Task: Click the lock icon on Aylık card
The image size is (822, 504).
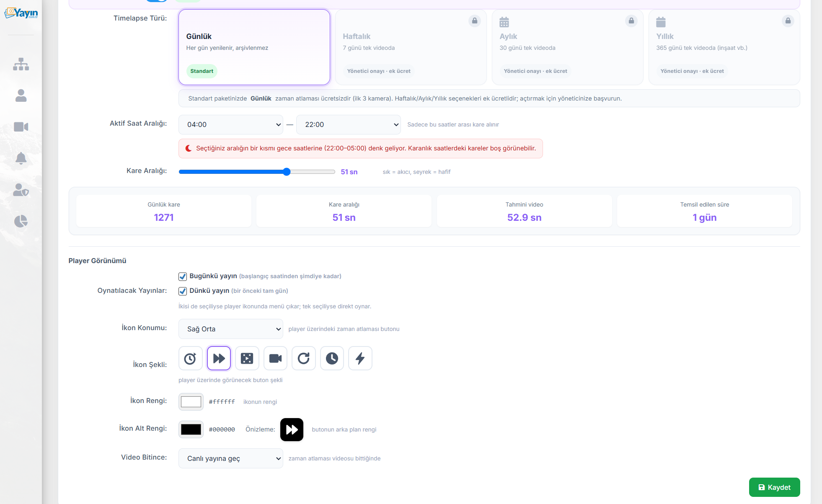Action: [x=631, y=21]
